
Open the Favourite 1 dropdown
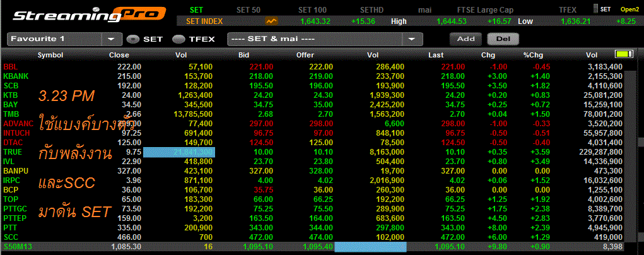click(64, 39)
